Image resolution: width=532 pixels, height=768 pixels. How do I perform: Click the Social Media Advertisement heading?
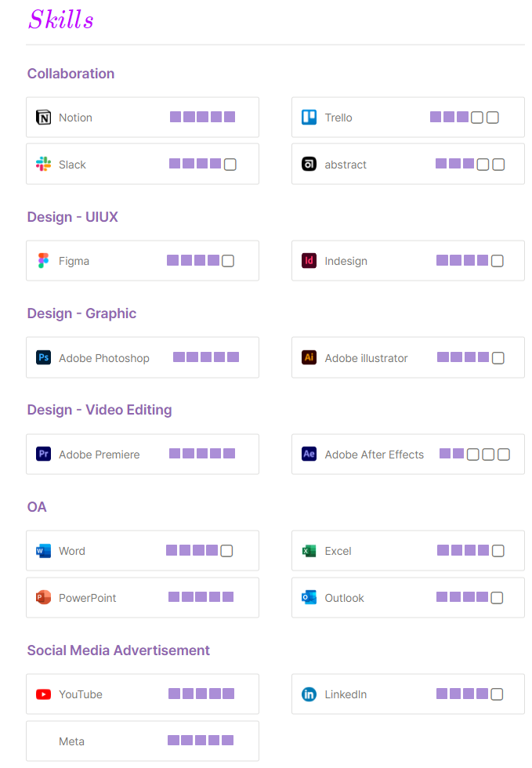tap(118, 650)
